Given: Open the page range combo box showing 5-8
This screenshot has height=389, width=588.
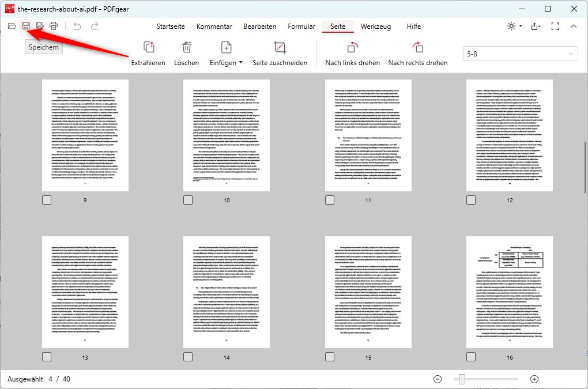Looking at the screenshot, I should [519, 53].
